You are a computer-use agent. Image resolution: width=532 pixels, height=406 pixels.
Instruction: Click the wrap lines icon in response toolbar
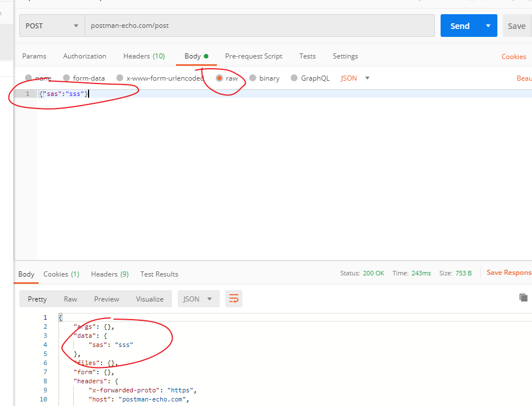pyautogui.click(x=234, y=299)
